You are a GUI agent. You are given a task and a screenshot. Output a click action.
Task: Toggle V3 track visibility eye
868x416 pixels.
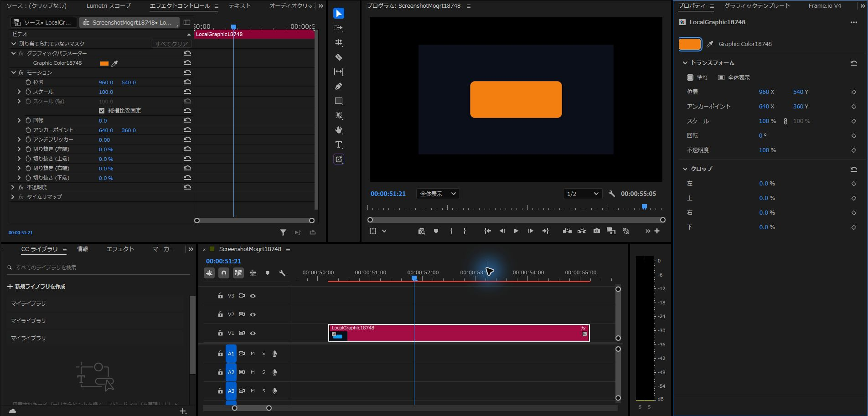point(253,296)
